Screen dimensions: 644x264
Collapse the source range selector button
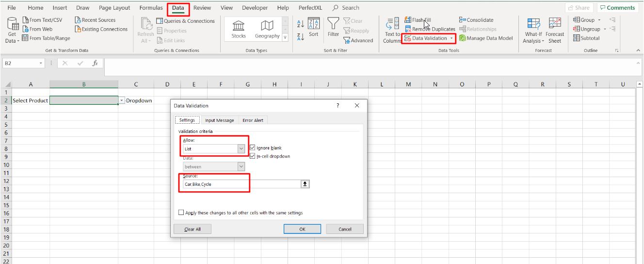pyautogui.click(x=305, y=184)
